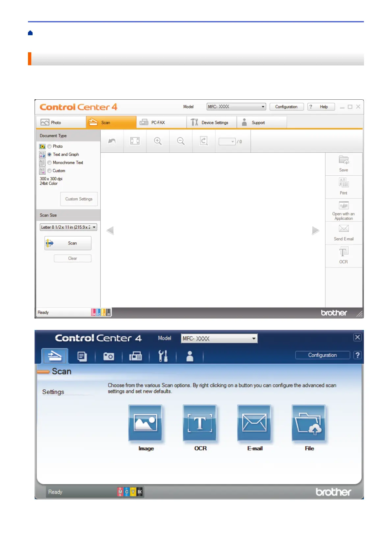The width and height of the screenshot is (392, 554).
Task: Click the '300 x 300 dpi' resolution text
Action: tap(51, 179)
